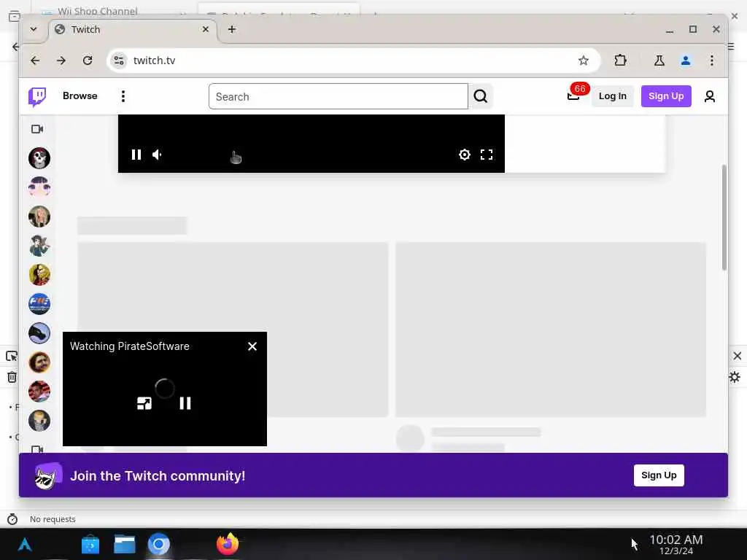
Task: Clear requests with the trash icon in devtools
Action: click(x=12, y=377)
